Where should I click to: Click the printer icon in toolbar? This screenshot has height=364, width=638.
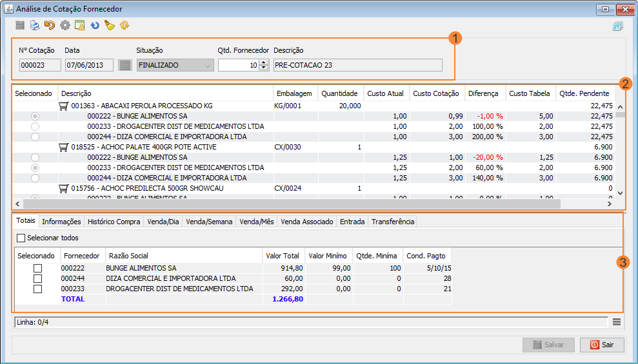35,25
